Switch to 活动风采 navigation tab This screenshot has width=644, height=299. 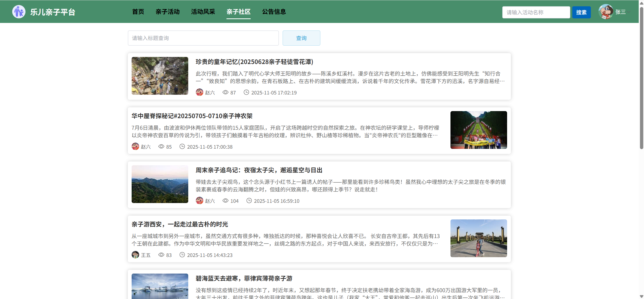tap(203, 12)
